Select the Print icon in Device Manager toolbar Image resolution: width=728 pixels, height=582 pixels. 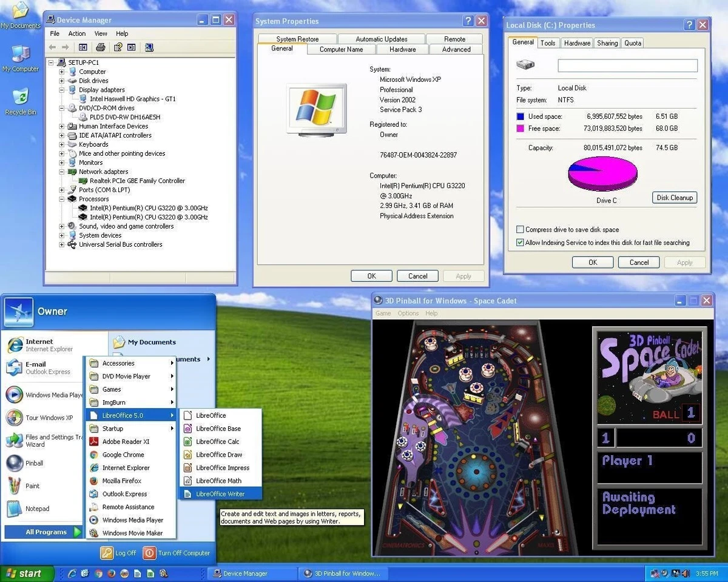[x=101, y=47]
